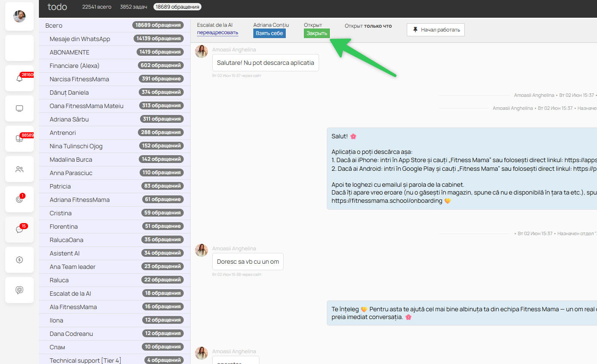Screen dimensions: 597x364
Task: Click the '14139 обращения' count badge
Action: [x=159, y=39]
